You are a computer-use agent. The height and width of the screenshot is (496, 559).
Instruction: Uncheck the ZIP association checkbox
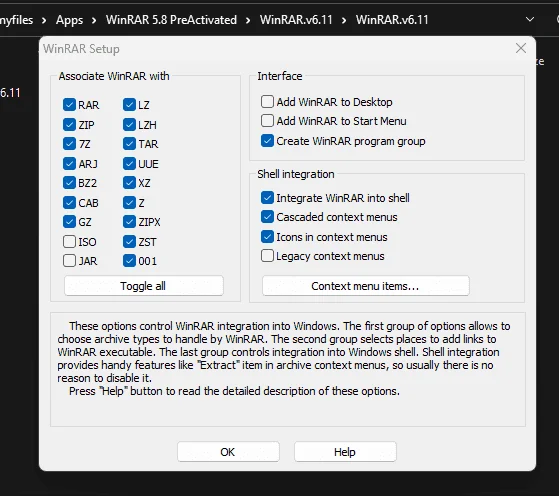(x=69, y=125)
